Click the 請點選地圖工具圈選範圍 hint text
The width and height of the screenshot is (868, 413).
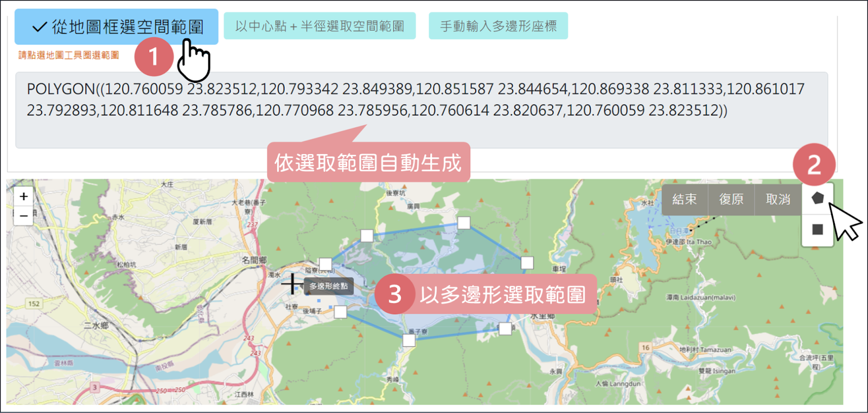69,55
